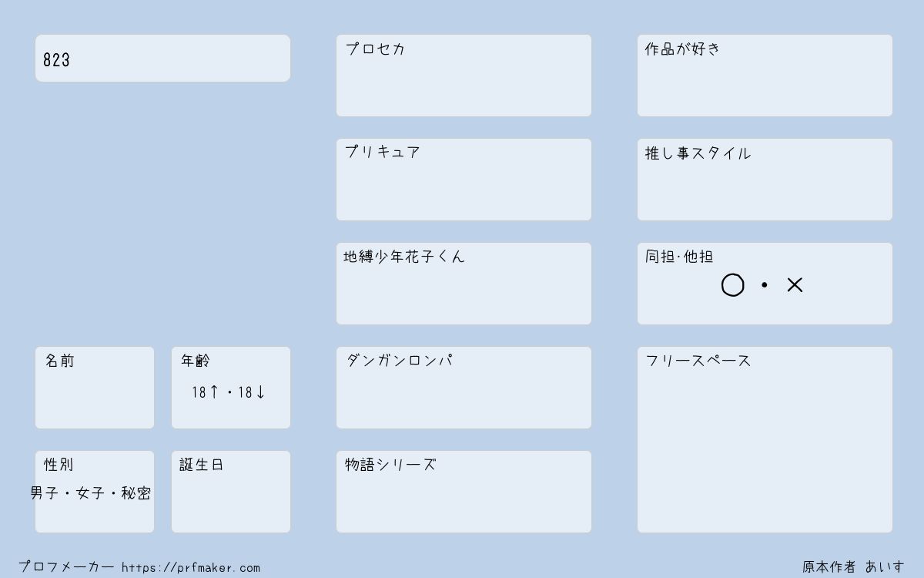Click the title field showing 823
The height and width of the screenshot is (578, 924).
point(162,58)
